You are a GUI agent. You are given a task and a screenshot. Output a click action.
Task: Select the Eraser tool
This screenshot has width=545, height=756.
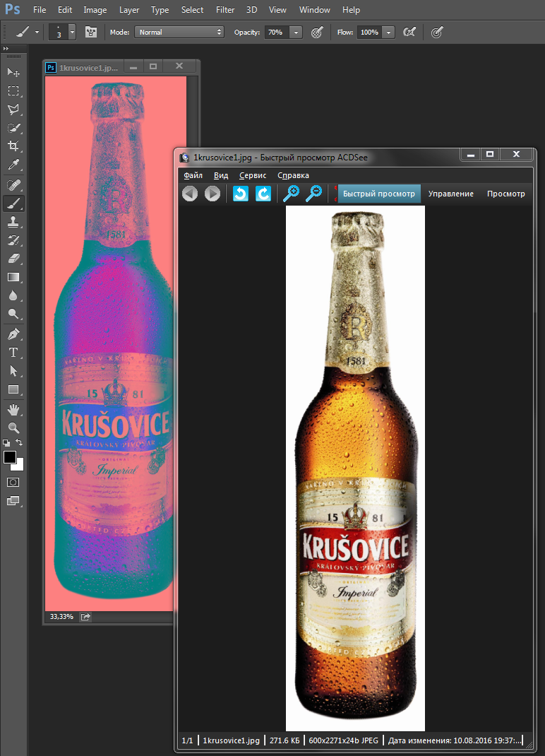click(x=13, y=259)
